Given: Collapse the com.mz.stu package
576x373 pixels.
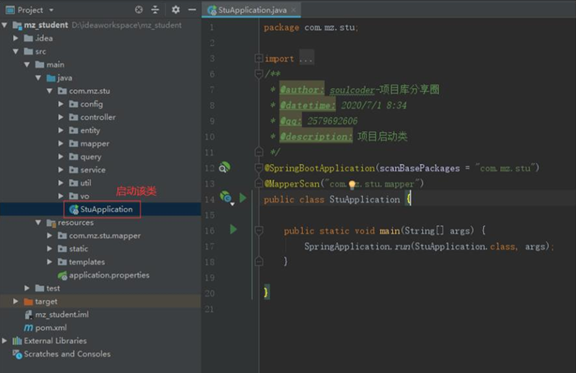Looking at the screenshot, I should pos(49,91).
